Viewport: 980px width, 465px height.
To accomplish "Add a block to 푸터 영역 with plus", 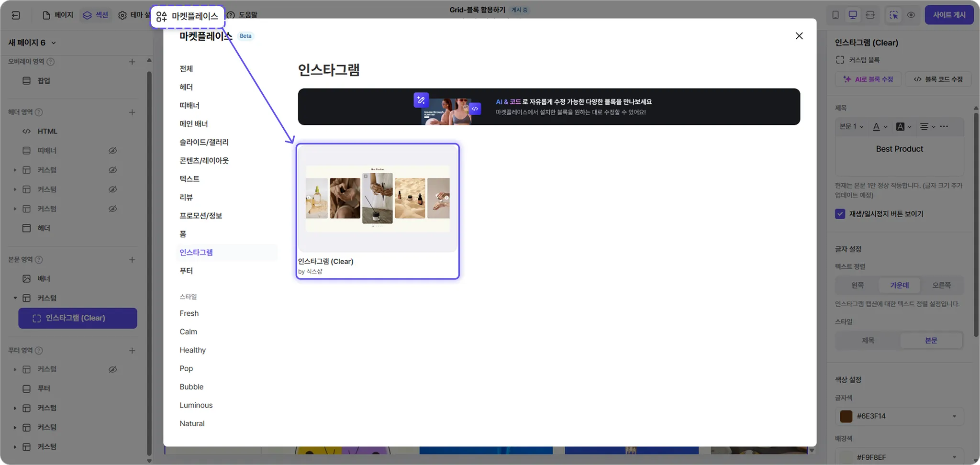I will coord(132,351).
